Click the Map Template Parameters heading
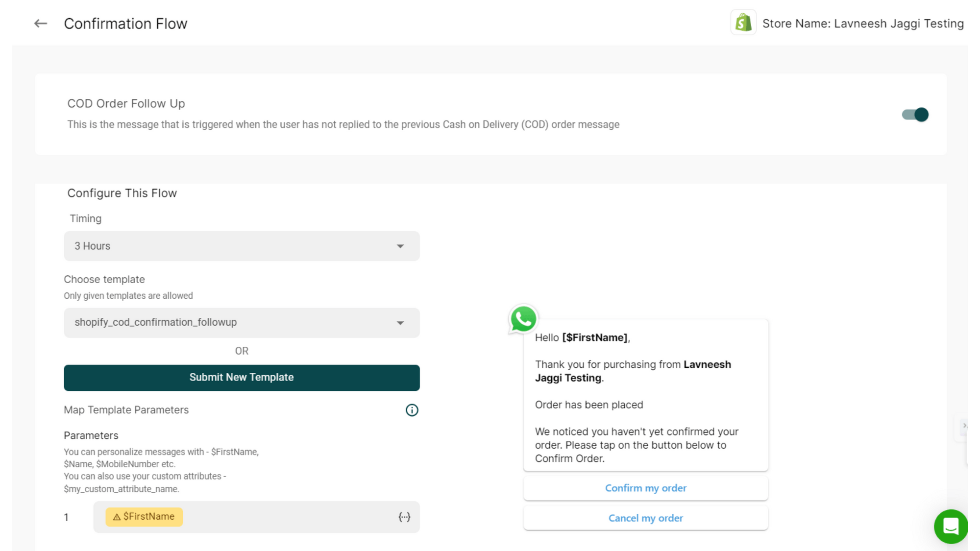 (126, 410)
